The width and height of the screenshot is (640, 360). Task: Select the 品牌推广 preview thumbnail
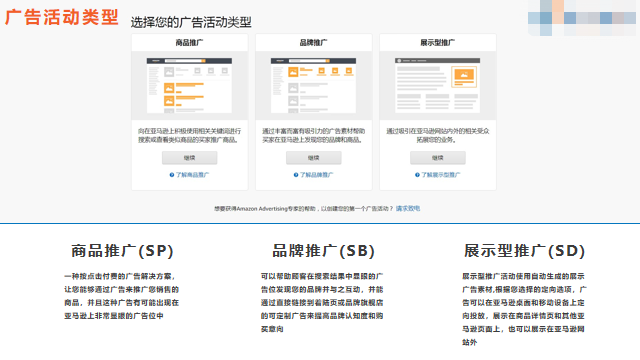pyautogui.click(x=313, y=85)
